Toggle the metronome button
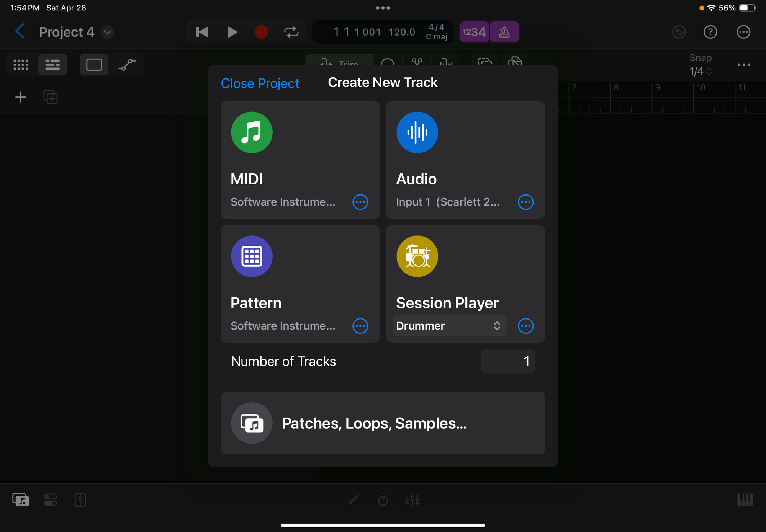The width and height of the screenshot is (766, 532). click(x=504, y=32)
